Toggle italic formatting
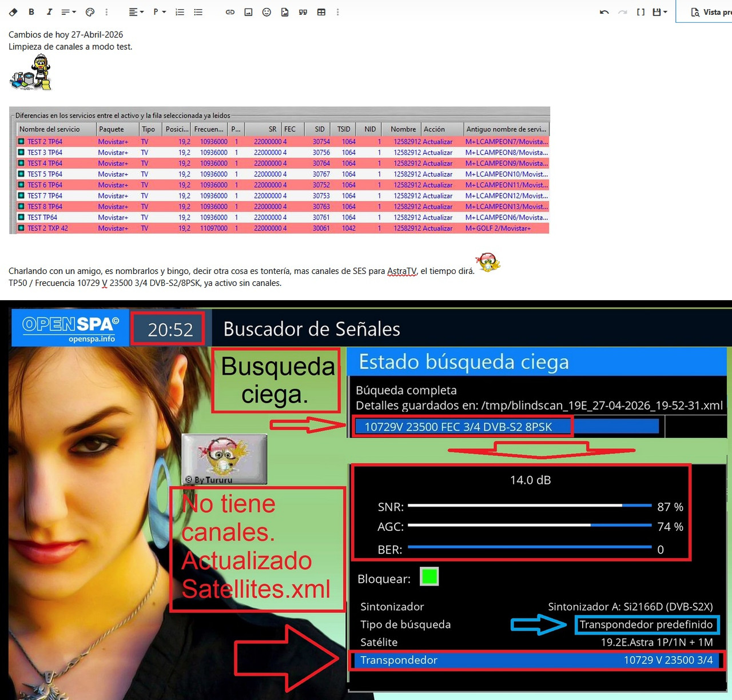Screen dimensions: 732x700 (49, 12)
